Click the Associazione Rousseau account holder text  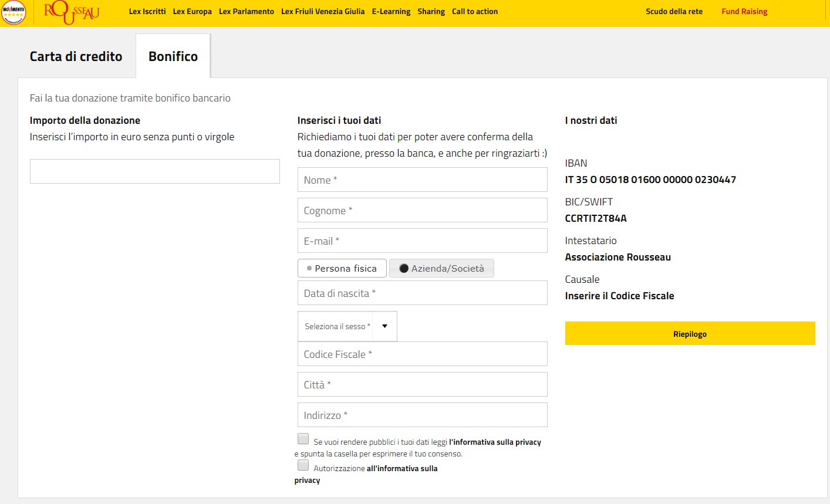click(x=618, y=257)
